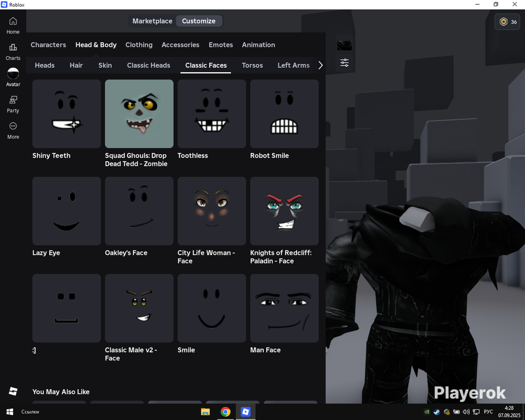Equip the Shiny Teeth face thumbnail

coord(66,114)
